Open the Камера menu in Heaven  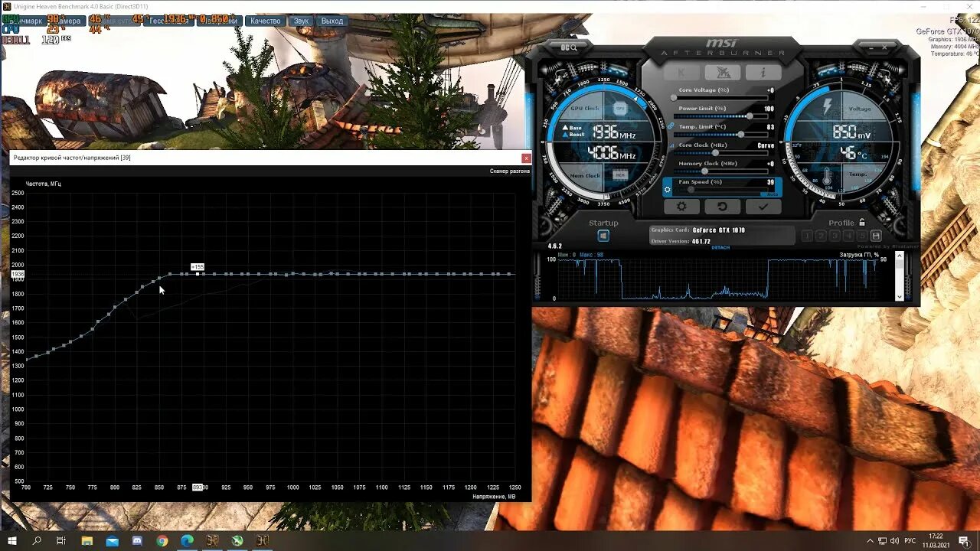67,21
